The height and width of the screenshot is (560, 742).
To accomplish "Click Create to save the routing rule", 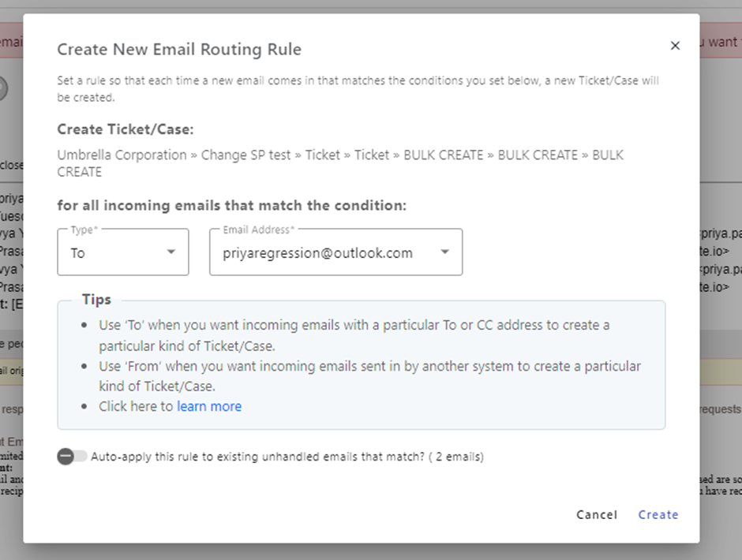I will tap(658, 514).
